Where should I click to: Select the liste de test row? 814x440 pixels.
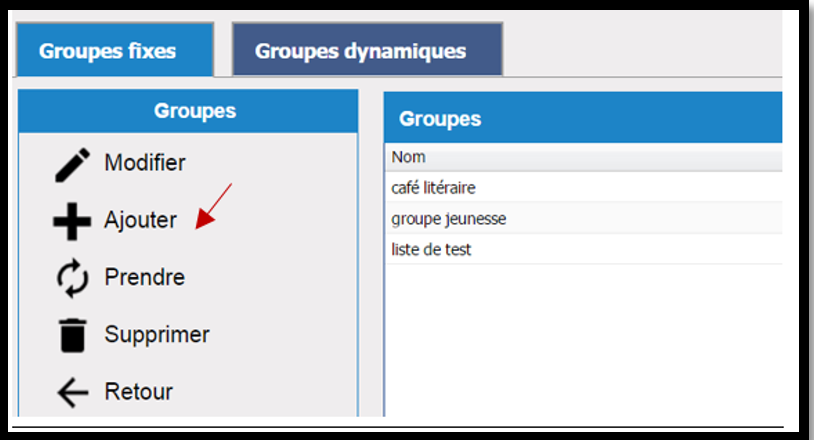click(584, 250)
